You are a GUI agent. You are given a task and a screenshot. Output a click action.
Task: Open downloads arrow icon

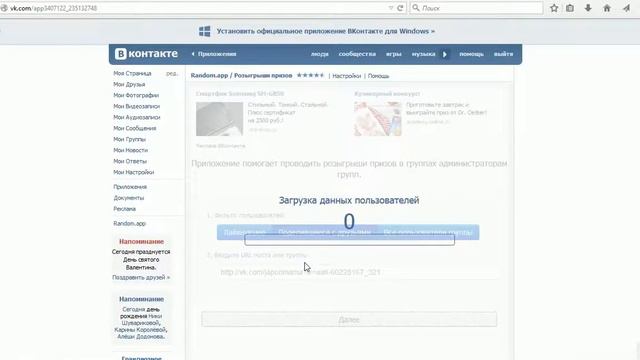(x=588, y=8)
